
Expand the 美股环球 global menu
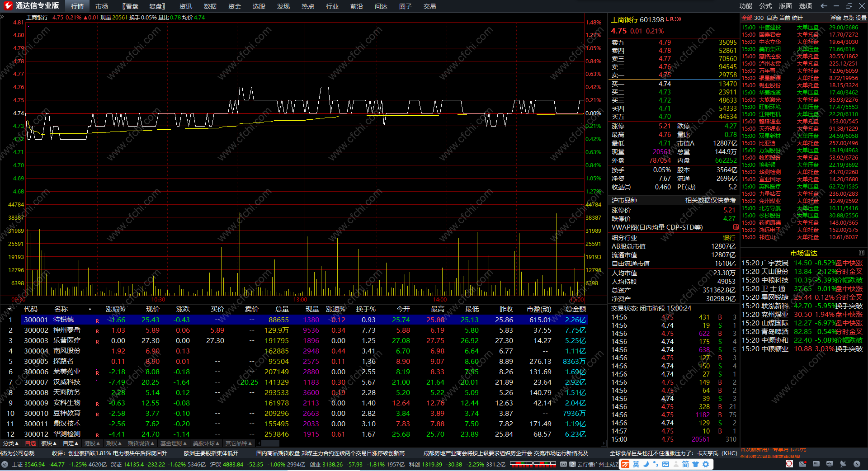[x=206, y=443]
